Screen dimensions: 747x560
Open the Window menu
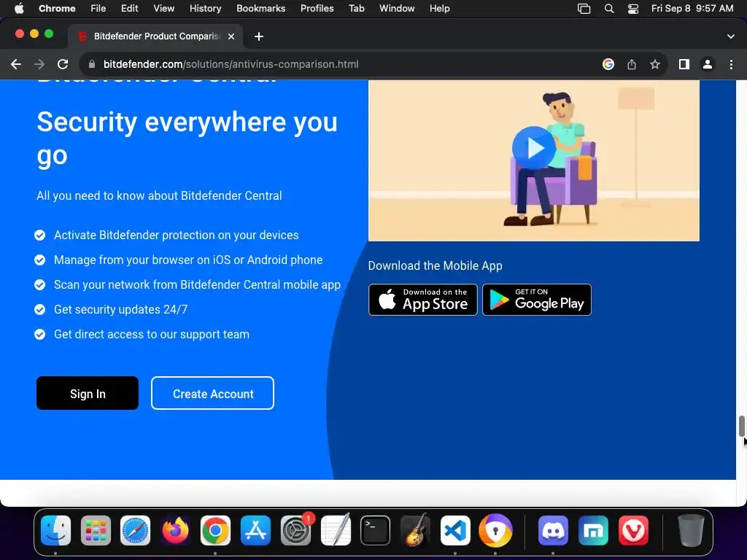[397, 9]
